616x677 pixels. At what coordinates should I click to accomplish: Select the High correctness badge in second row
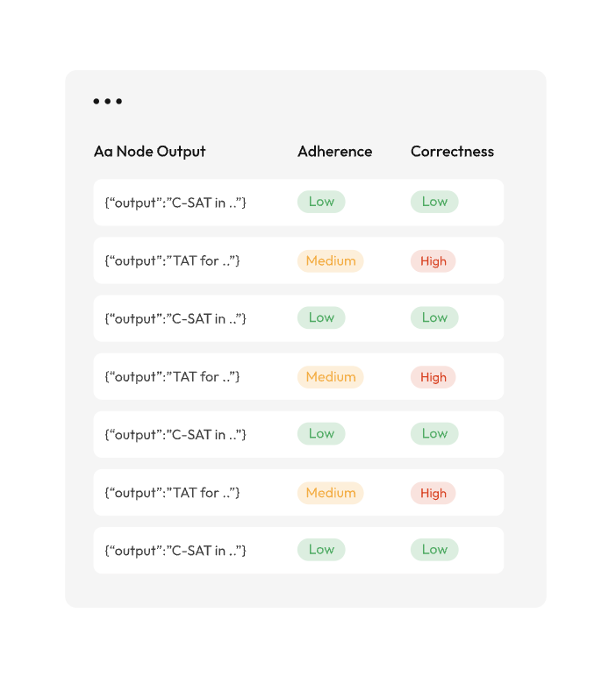click(433, 261)
